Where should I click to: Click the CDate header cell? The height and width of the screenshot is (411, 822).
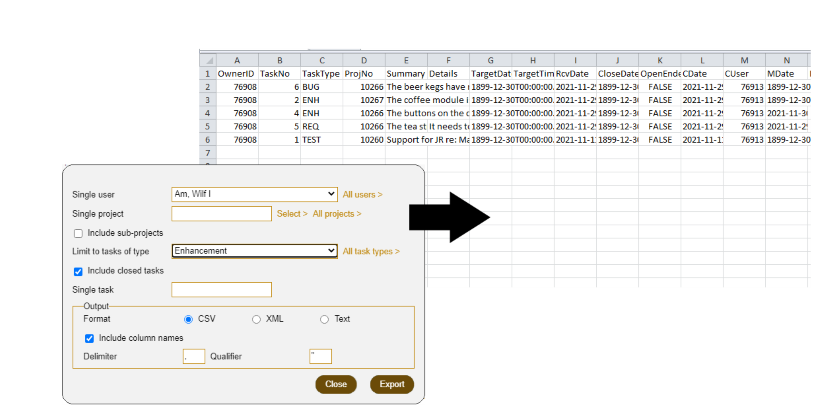point(702,74)
